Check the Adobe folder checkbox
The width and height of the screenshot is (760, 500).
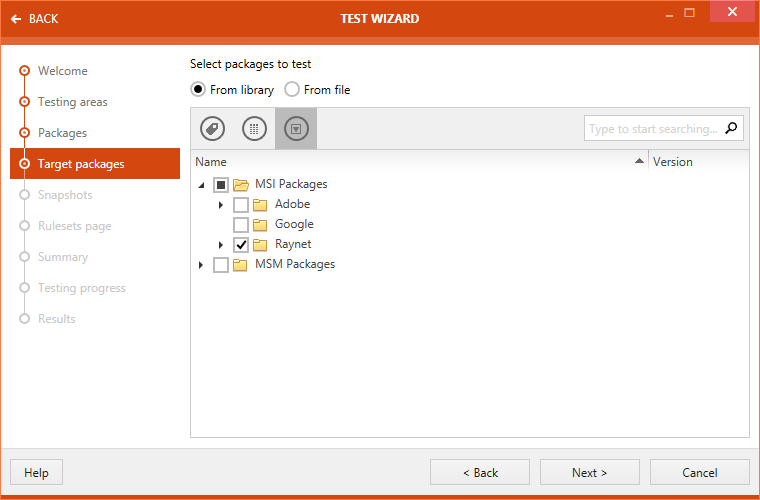(x=241, y=205)
